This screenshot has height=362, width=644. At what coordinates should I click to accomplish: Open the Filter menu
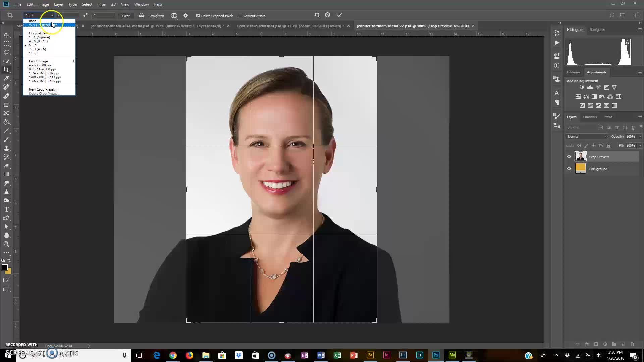coord(101,4)
